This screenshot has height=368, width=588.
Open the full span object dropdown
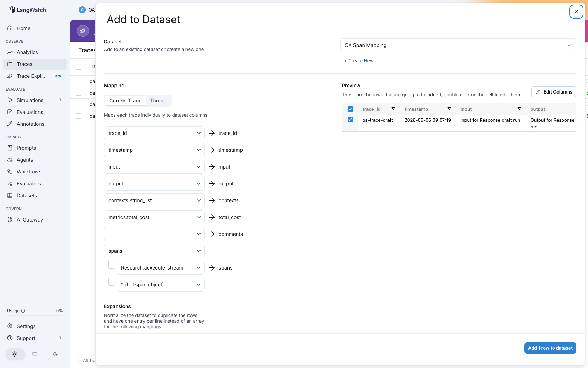click(161, 285)
